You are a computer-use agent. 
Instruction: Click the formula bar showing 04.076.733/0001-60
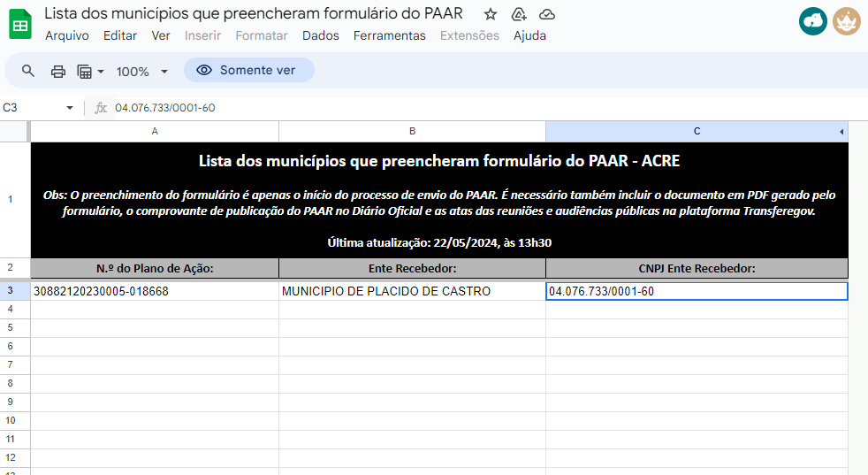click(354, 108)
